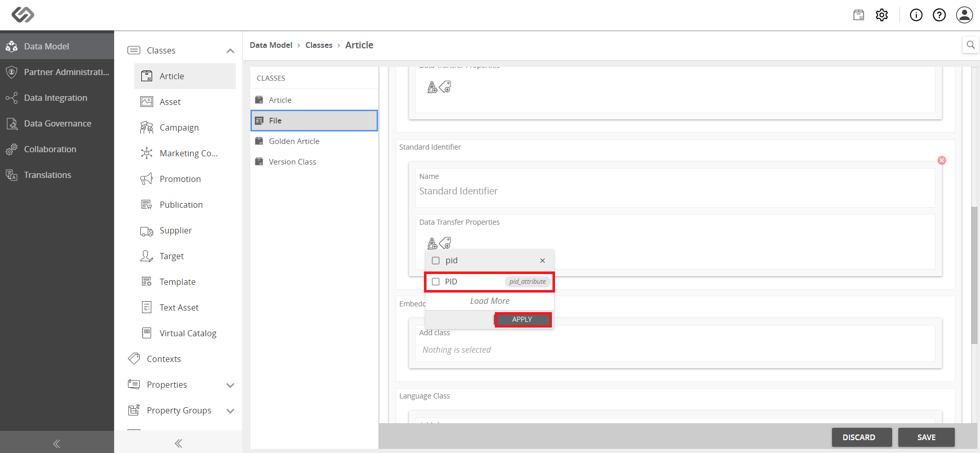This screenshot has height=453, width=980.
Task: Select Data Model in main navigation
Action: [57, 46]
